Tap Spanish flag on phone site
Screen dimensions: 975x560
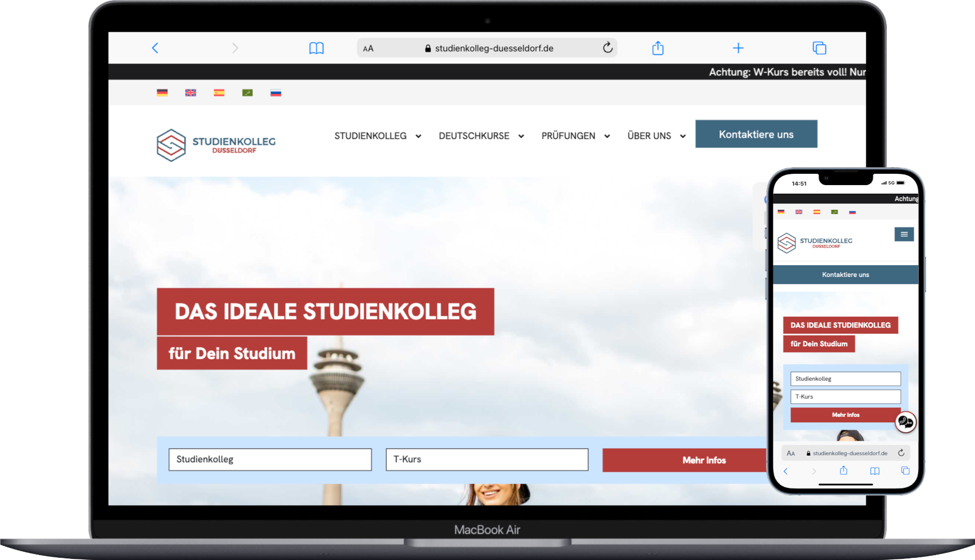click(x=816, y=212)
